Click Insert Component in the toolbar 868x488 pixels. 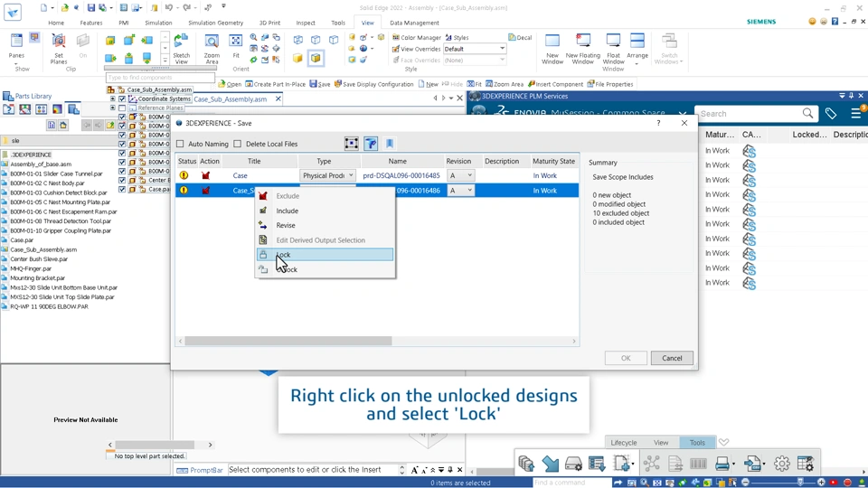555,84
